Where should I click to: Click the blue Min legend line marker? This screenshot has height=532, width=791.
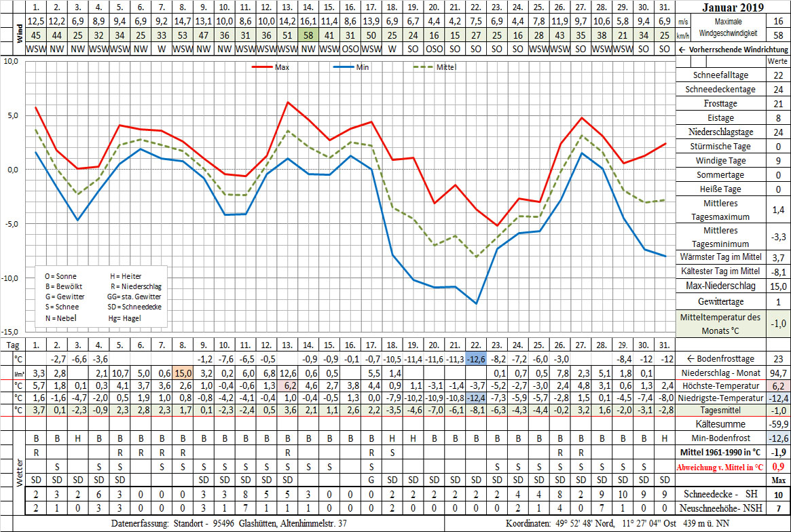344,67
